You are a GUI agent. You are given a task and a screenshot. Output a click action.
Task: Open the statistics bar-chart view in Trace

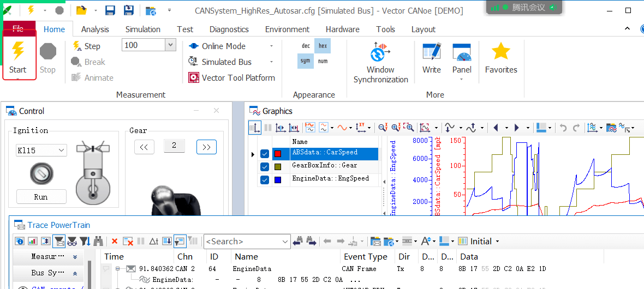pos(33,242)
